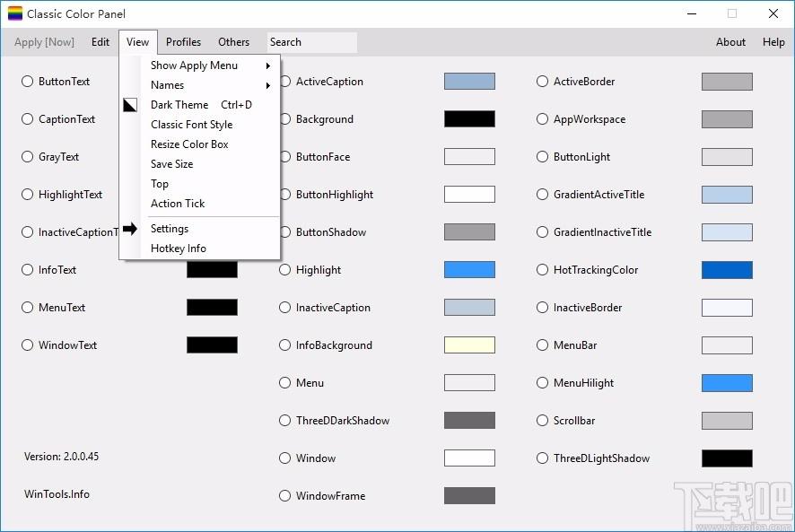Open the Profiles menu
Viewport: 795px width, 532px height.
pos(184,42)
